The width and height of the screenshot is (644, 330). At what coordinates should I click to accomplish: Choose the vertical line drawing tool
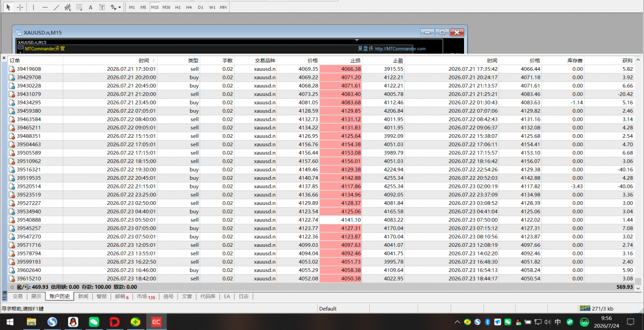click(33, 8)
